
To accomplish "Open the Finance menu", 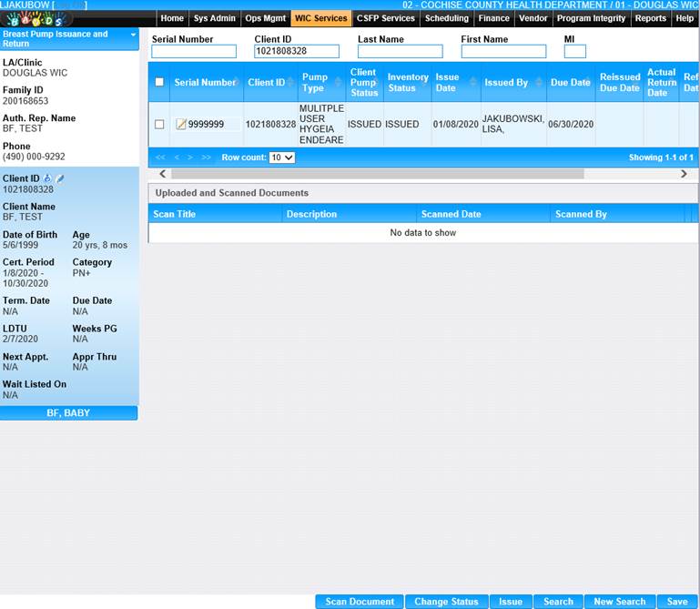I will tap(493, 18).
